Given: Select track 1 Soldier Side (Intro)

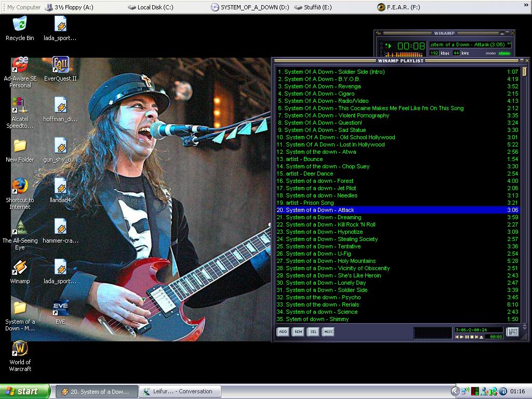Looking at the screenshot, I should click(x=398, y=72).
